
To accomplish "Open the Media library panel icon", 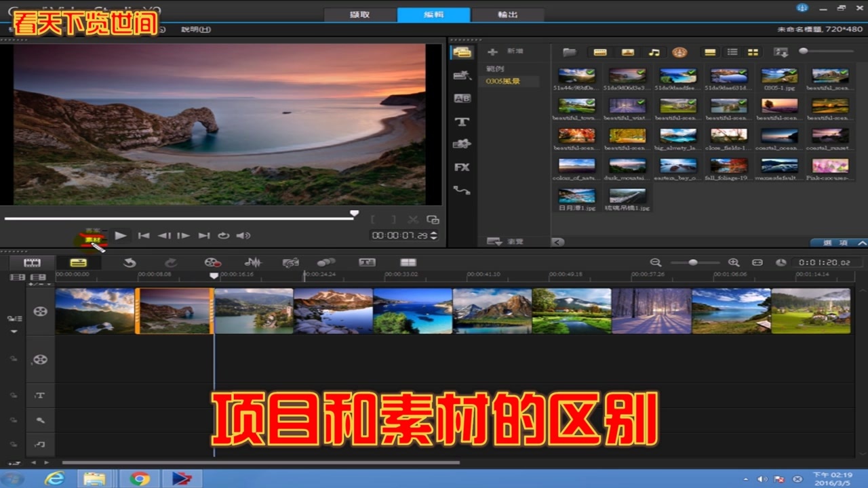I will (x=462, y=52).
